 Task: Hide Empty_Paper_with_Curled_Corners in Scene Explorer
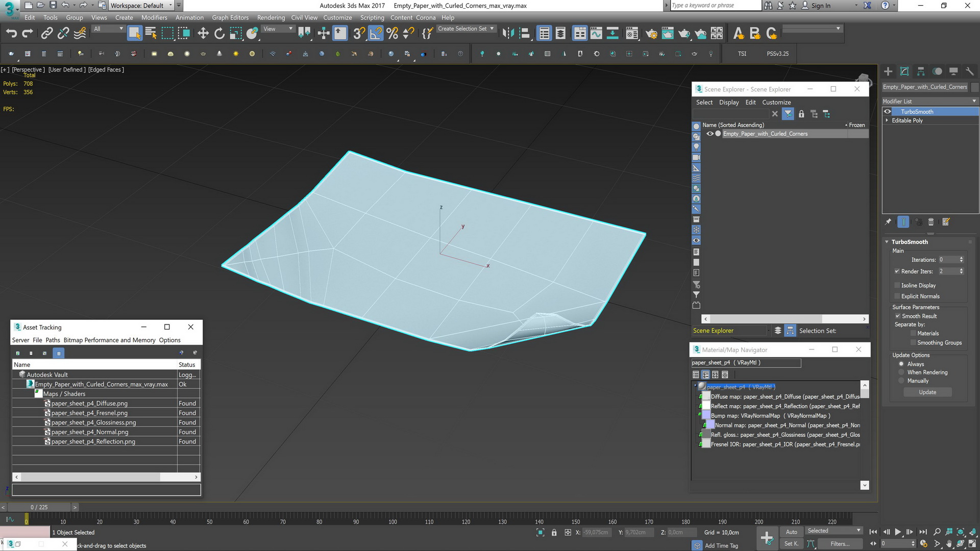coord(709,134)
